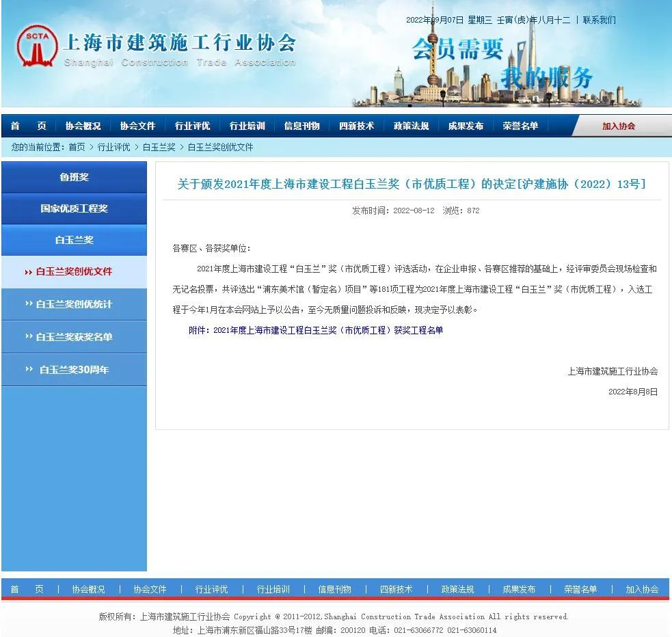The height and width of the screenshot is (637, 672).
Task: Click the SCTA red logo icon
Action: coord(38,46)
